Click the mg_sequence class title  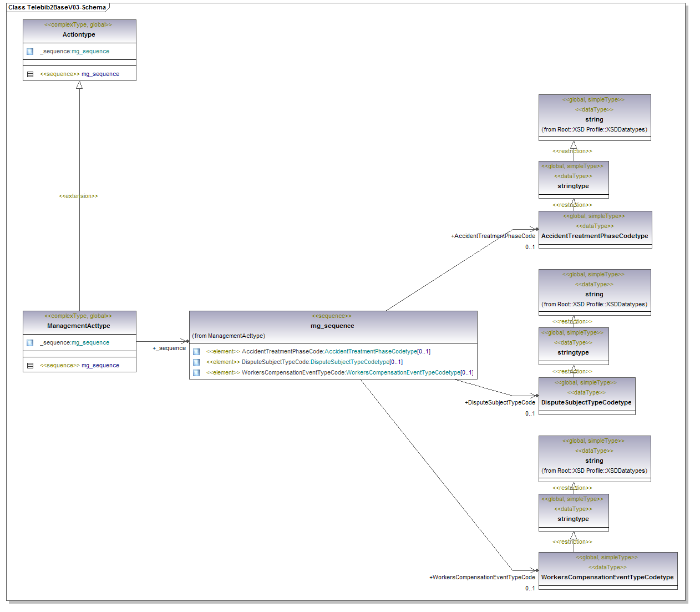tap(332, 326)
